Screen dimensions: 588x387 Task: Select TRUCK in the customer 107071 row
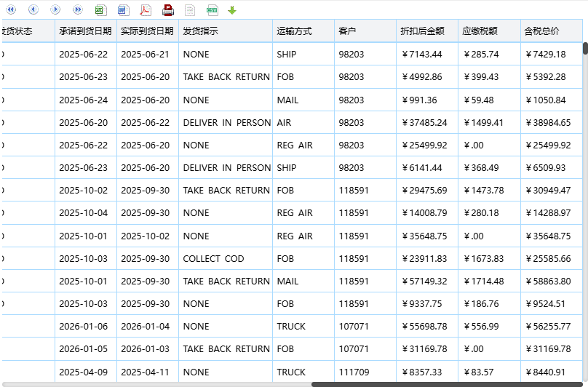coord(303,326)
